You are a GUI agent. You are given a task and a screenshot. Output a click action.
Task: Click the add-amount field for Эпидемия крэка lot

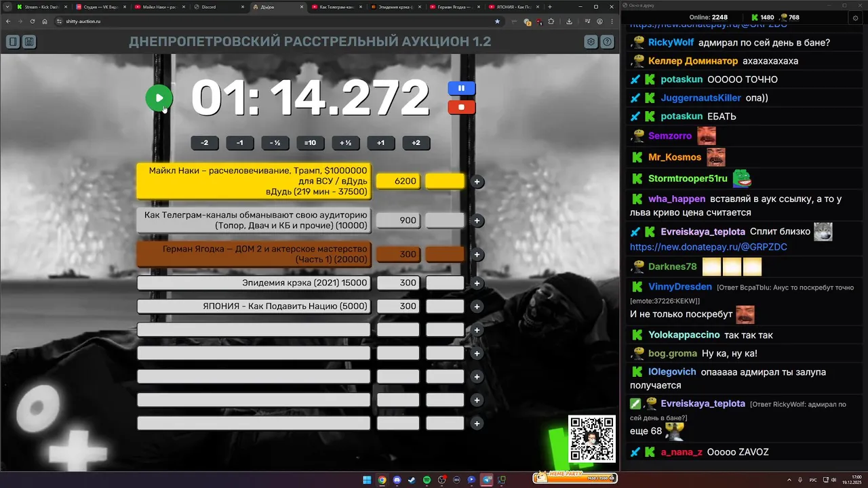[x=445, y=283]
